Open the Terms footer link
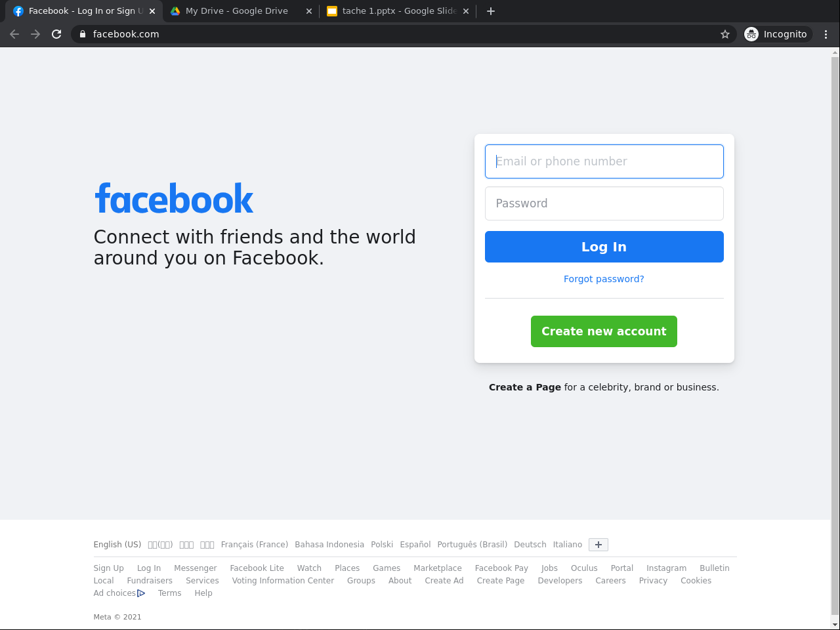840x630 pixels. 169,593
